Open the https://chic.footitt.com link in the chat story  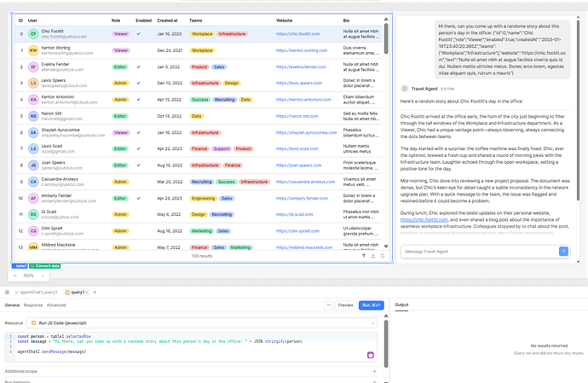[x=424, y=220]
